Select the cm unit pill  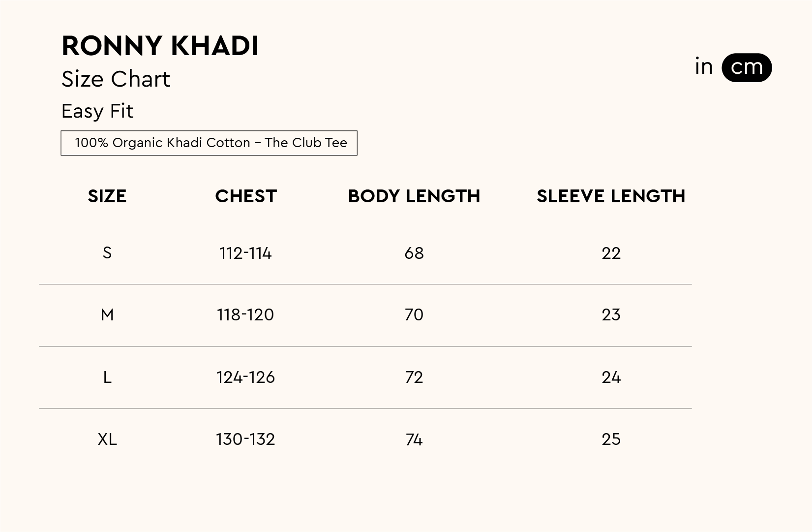click(x=747, y=67)
